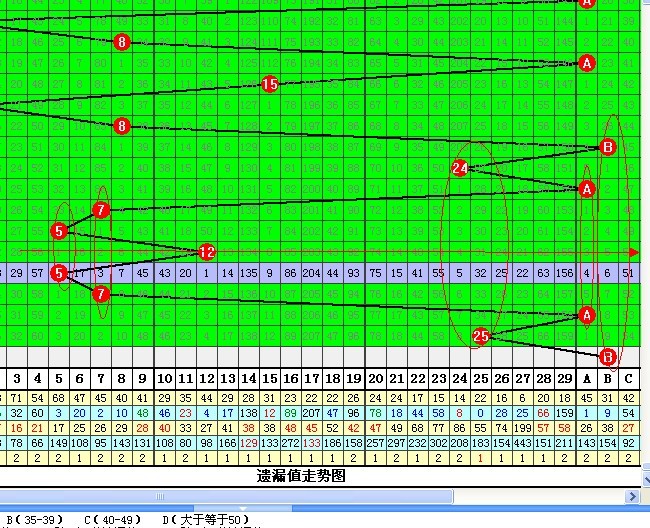650x528 pixels.
Task: Select column header 20
Action: [x=376, y=378]
